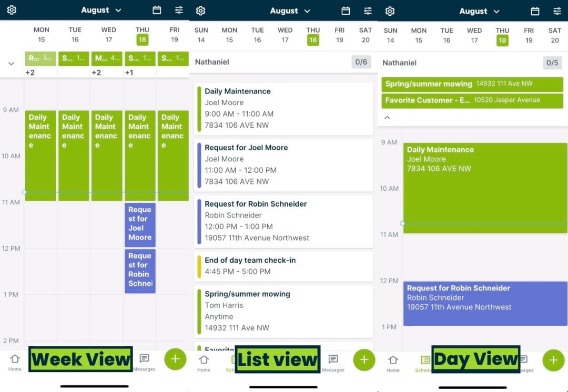The image size is (568, 392).
Task: Click current time marker in day view
Action: point(403,223)
